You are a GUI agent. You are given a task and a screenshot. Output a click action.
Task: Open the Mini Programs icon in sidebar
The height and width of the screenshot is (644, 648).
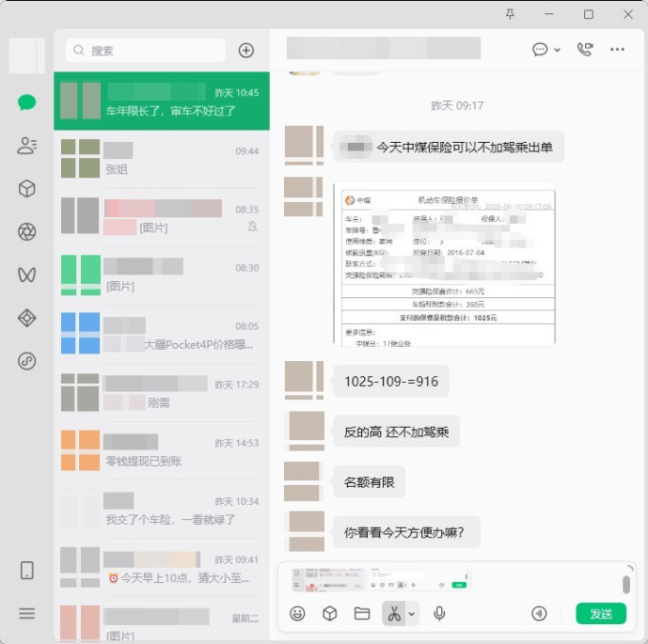(x=27, y=361)
